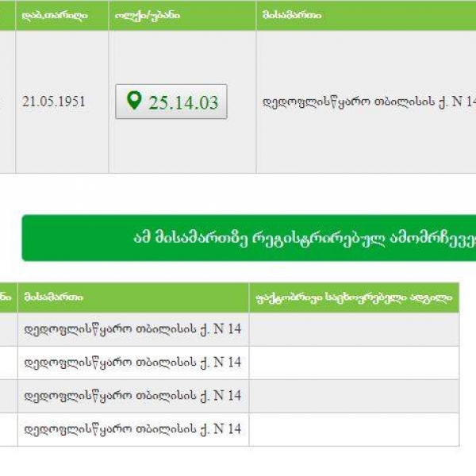Select second address row in lower table
Image resolution: width=476 pixels, height=476 pixels.
(132, 363)
